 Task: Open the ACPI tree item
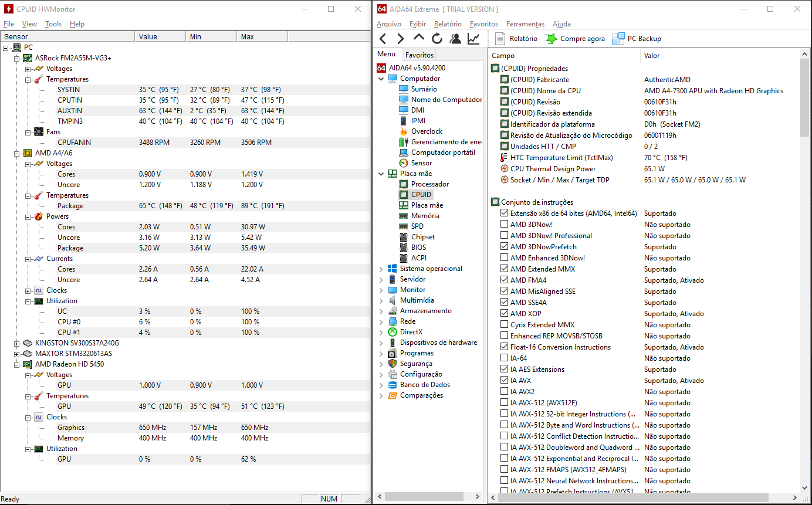418,258
